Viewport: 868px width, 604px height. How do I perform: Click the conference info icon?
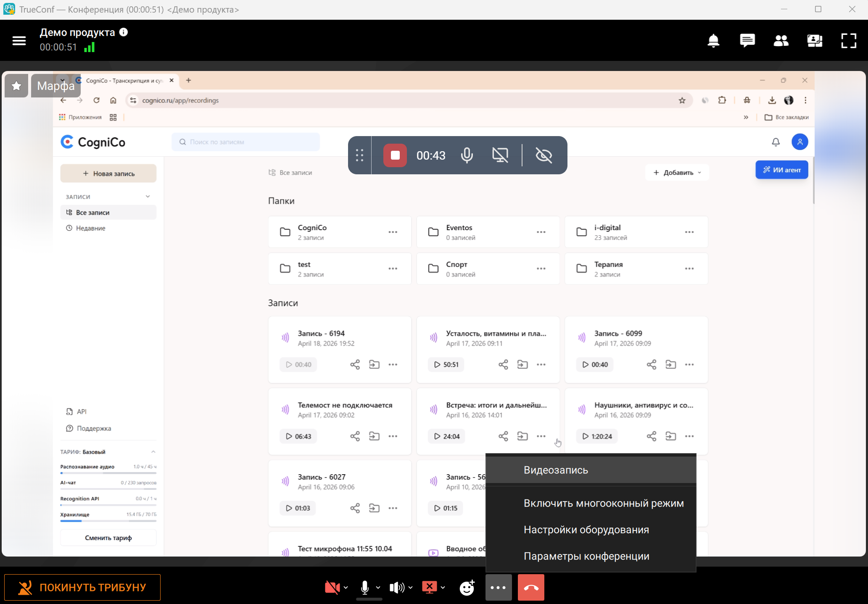124,32
